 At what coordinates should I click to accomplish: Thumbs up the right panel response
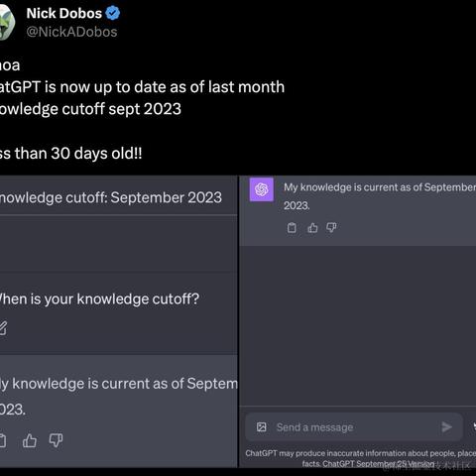tap(312, 228)
